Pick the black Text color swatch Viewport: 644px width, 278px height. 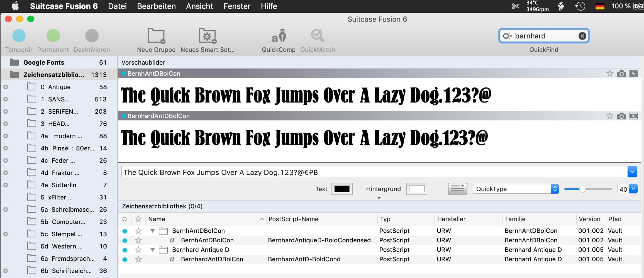[342, 189]
